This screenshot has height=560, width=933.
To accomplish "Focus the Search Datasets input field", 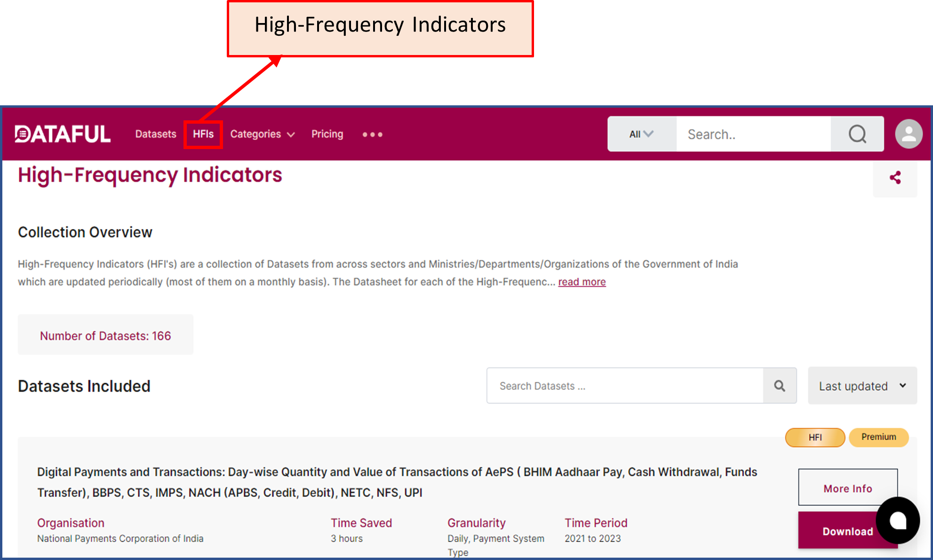I will pos(624,386).
